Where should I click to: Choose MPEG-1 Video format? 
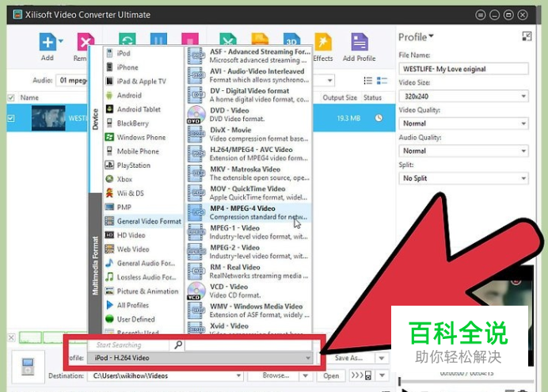249,231
